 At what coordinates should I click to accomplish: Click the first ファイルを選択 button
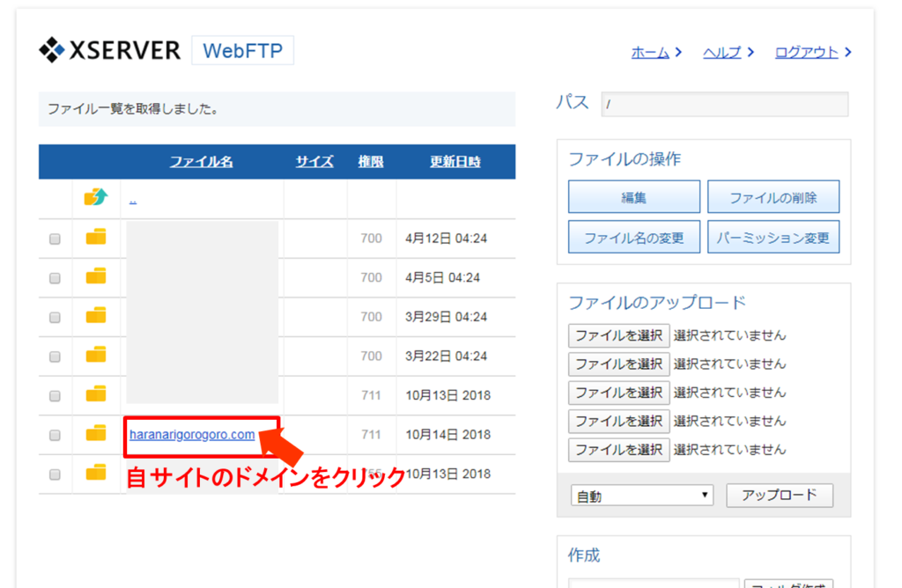tap(619, 335)
